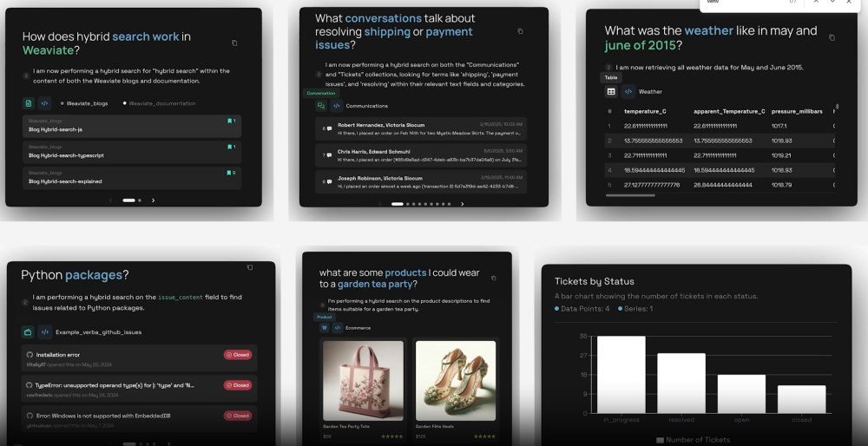Select pressure cell 1018.79 in row 5
The image size is (868, 446).
pos(781,185)
